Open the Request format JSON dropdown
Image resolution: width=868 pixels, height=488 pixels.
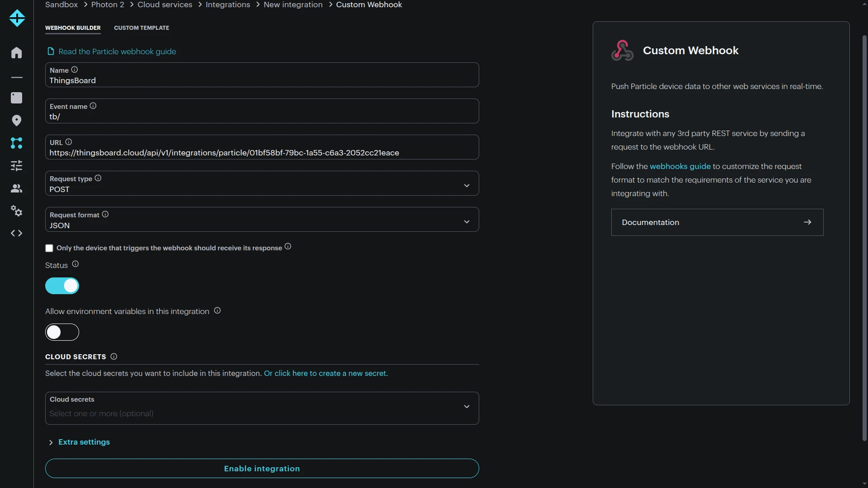coord(262,220)
